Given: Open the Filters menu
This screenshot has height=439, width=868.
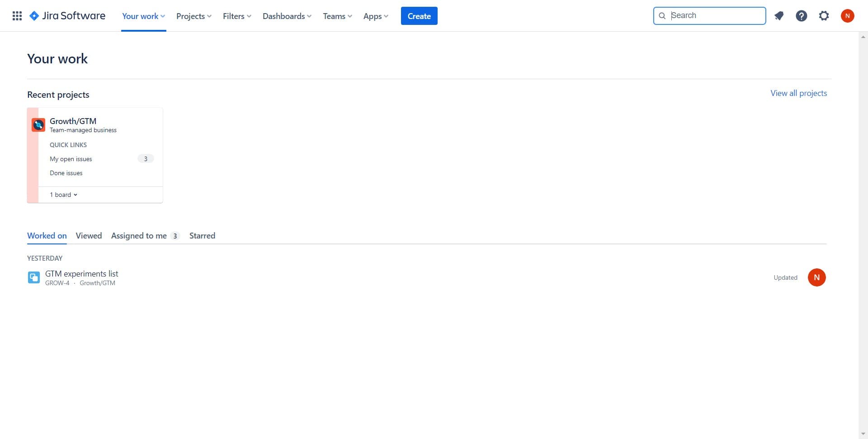Looking at the screenshot, I should [x=236, y=16].
